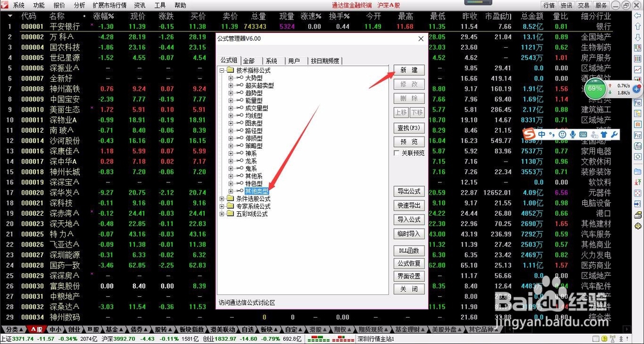Click the 导入公式 button

pos(409,220)
